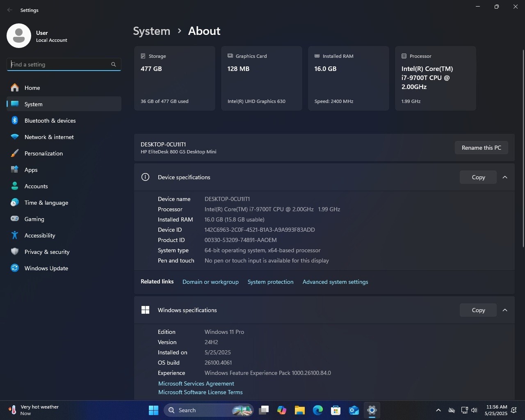Click the Personalization paintbrush icon
This screenshot has width=525, height=420.
point(15,153)
